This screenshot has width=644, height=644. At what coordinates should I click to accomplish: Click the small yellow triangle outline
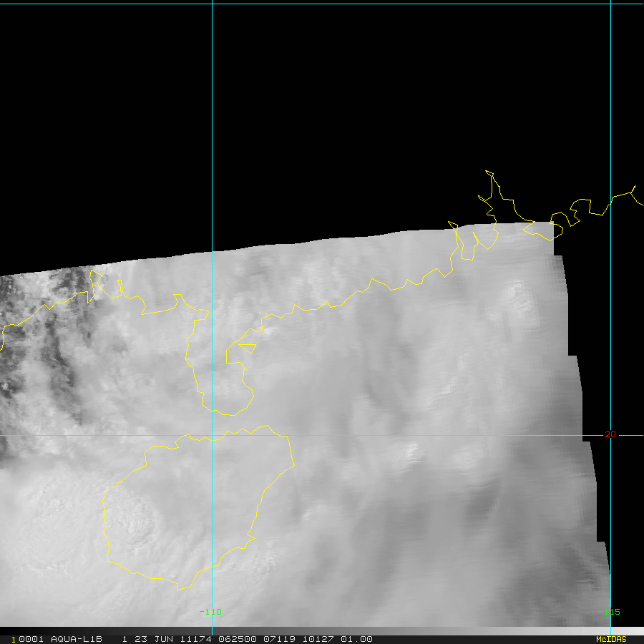pyautogui.click(x=248, y=348)
